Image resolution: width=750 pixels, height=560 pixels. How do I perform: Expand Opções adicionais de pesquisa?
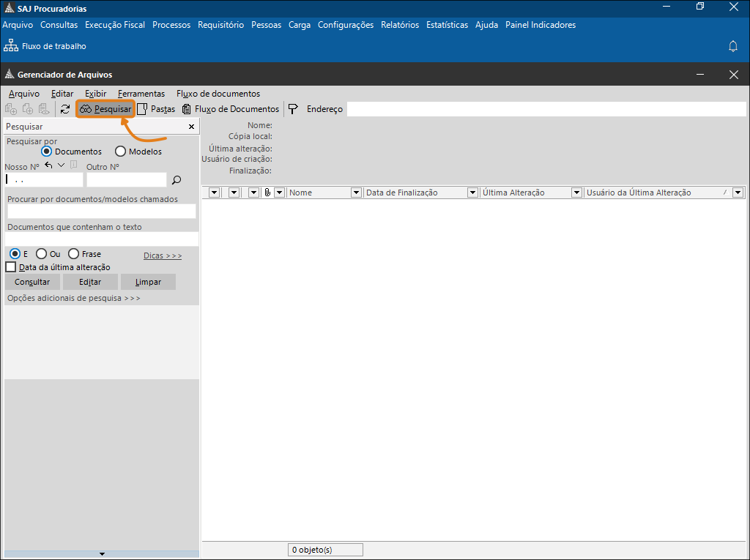point(74,298)
